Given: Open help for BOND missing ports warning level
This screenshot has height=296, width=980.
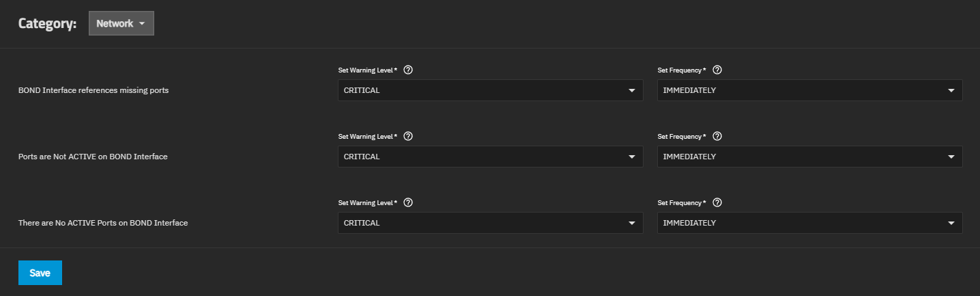Looking at the screenshot, I should pos(408,70).
